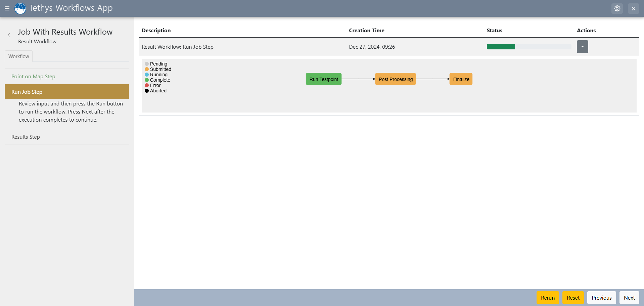644x306 pixels.
Task: Click the Running status legend dot
Action: point(146,75)
